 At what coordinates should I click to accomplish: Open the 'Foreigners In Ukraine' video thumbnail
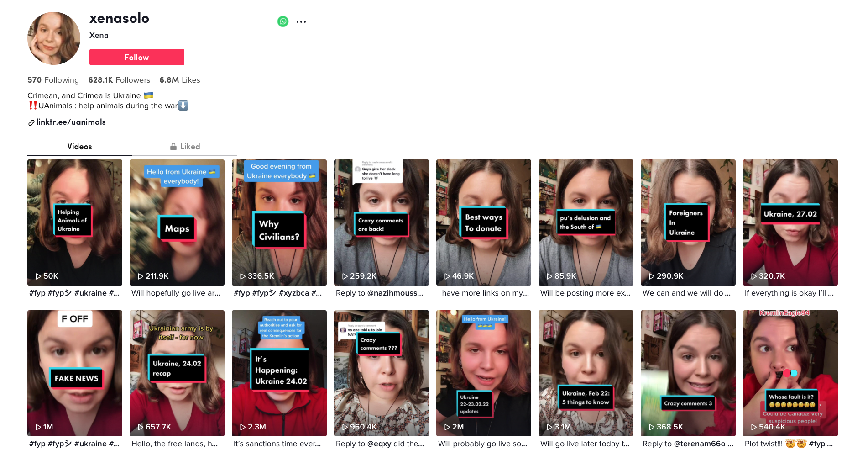click(688, 222)
